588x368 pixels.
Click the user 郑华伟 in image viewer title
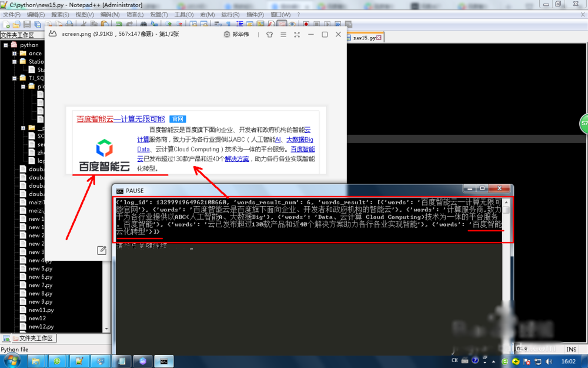pos(236,34)
